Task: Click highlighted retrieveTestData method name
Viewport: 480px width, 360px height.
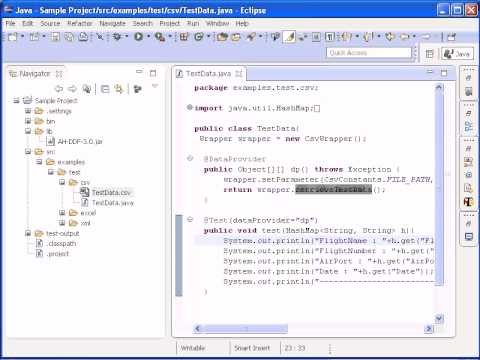Action: (333, 189)
